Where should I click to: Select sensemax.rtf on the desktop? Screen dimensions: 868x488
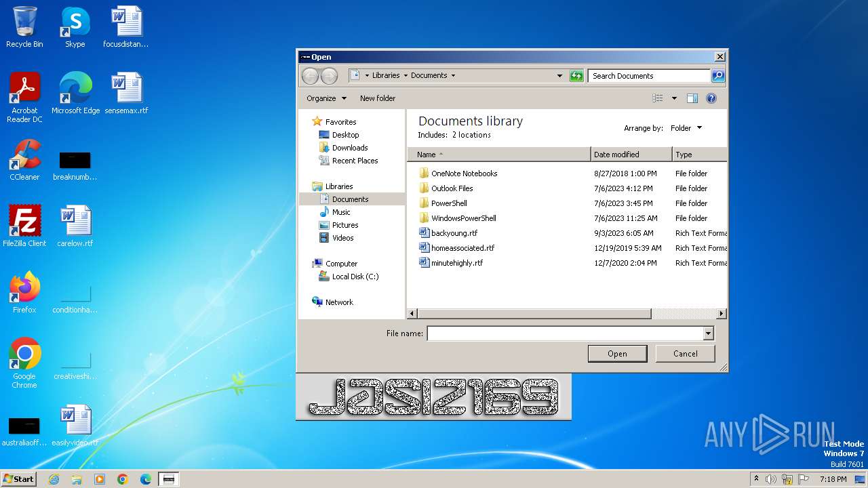pos(126,94)
